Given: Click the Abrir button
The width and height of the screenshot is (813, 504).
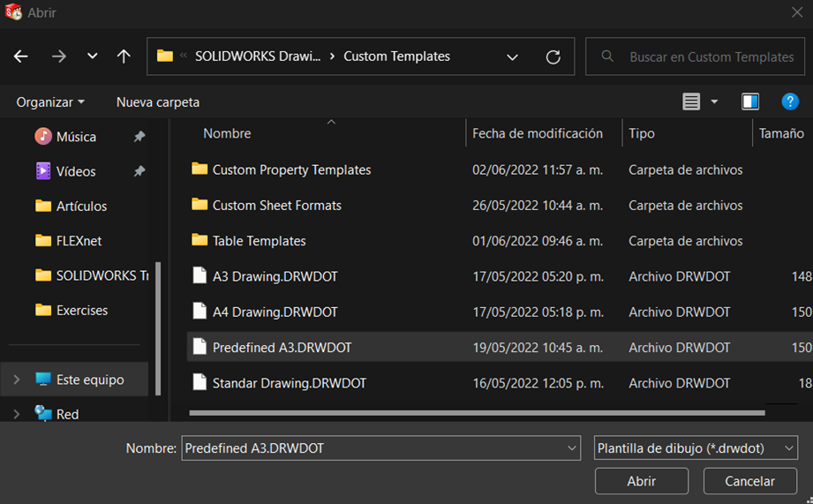Looking at the screenshot, I should click(642, 481).
